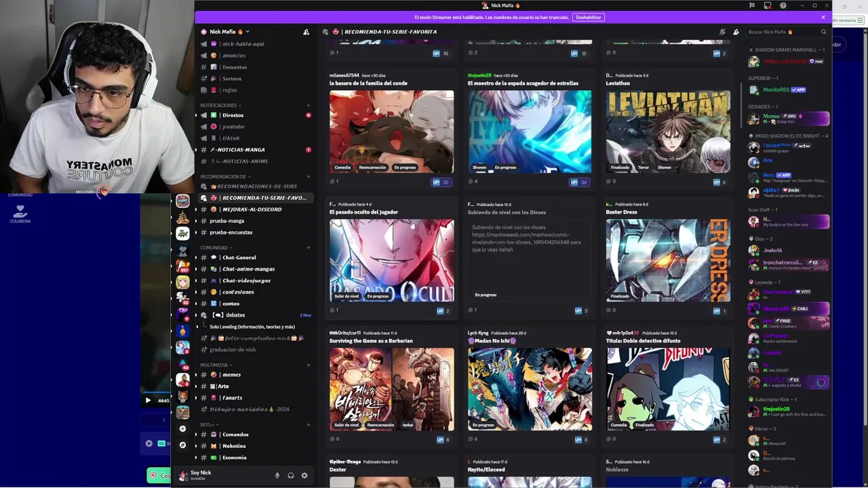Click the Titulo: Doble detective difunto post title
Image resolution: width=868 pixels, height=488 pixels.
pos(642,341)
